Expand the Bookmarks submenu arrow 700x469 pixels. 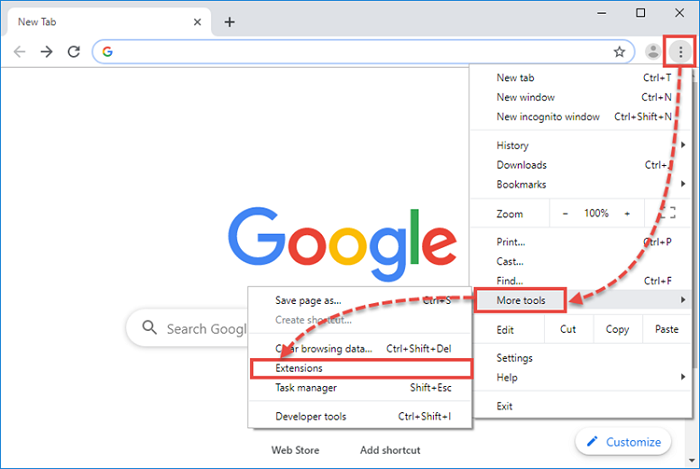point(683,183)
